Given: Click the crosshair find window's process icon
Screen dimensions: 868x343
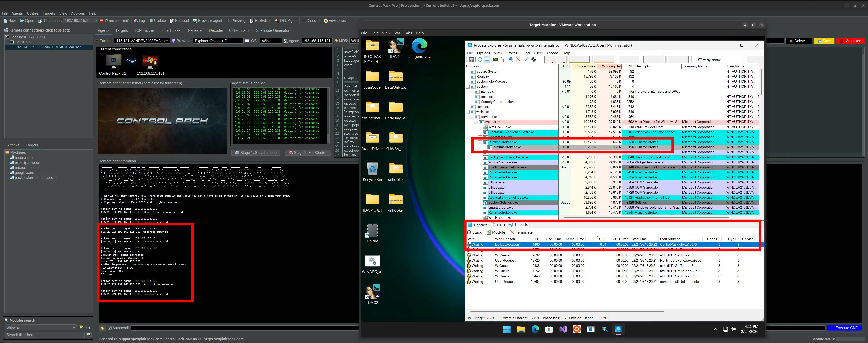Looking at the screenshot, I should 534,59.
